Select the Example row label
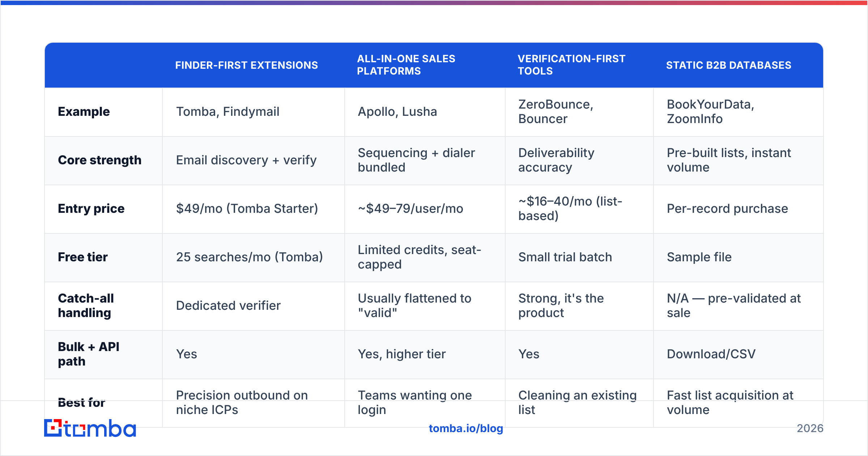Viewport: 868px width, 456px height. tap(84, 112)
